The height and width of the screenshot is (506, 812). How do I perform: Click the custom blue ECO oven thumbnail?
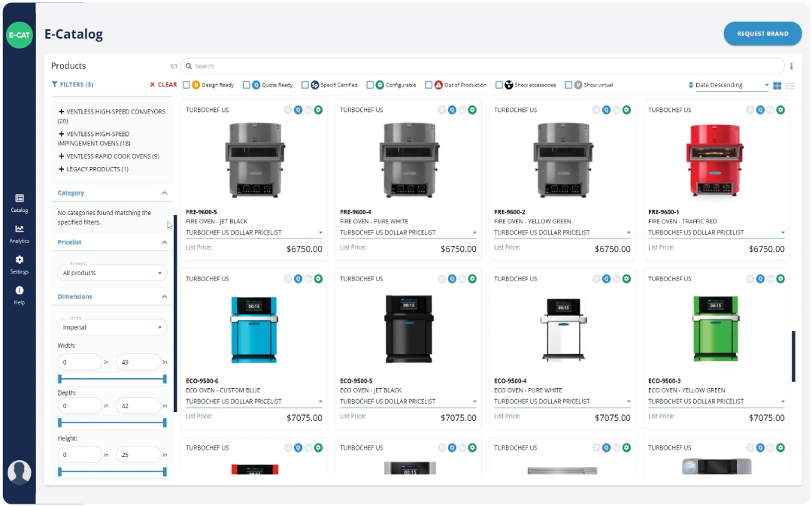pos(254,329)
